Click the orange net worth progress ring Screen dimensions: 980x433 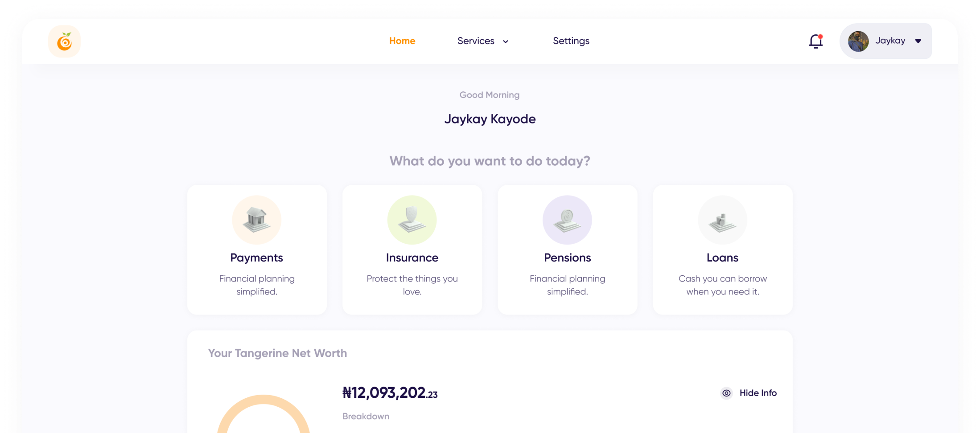264,400
